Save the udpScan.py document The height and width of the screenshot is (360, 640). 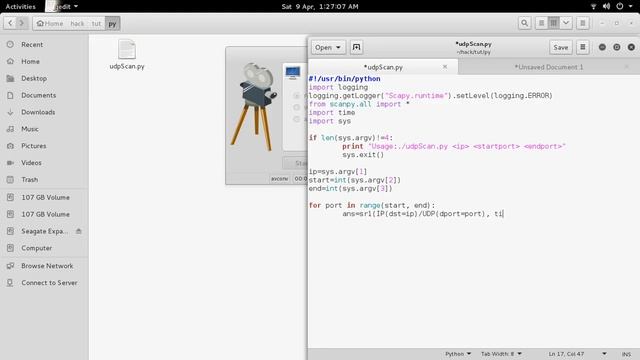pos(560,47)
